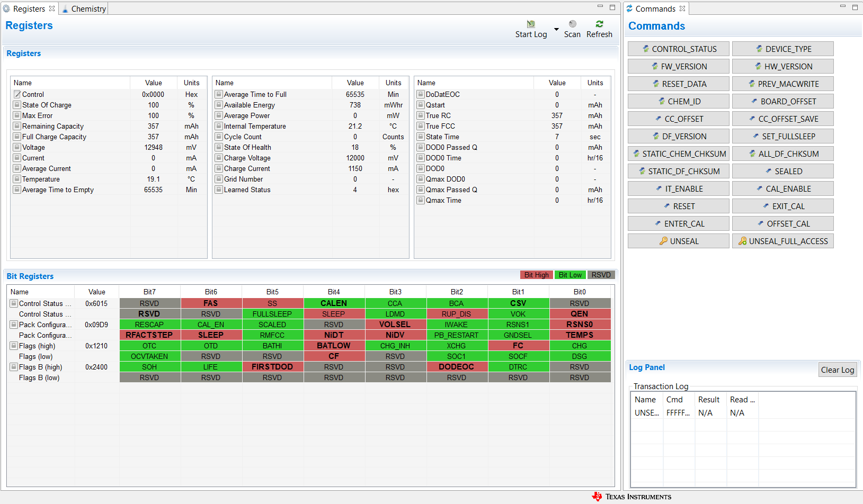Viewport: 863px width, 504px height.
Task: Click the CAL_ENABLE command button
Action: tap(783, 188)
